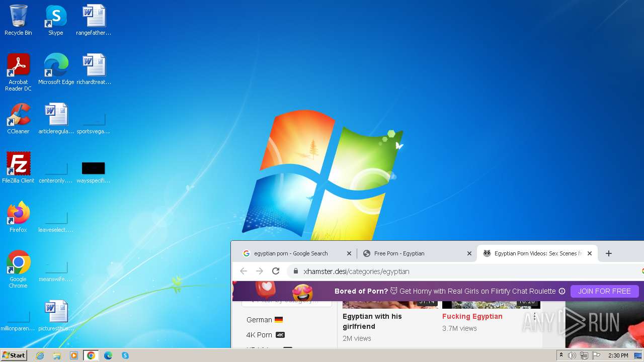Select the picturesthus Word document
Viewport: 644px width, 362px height.
pos(56,316)
